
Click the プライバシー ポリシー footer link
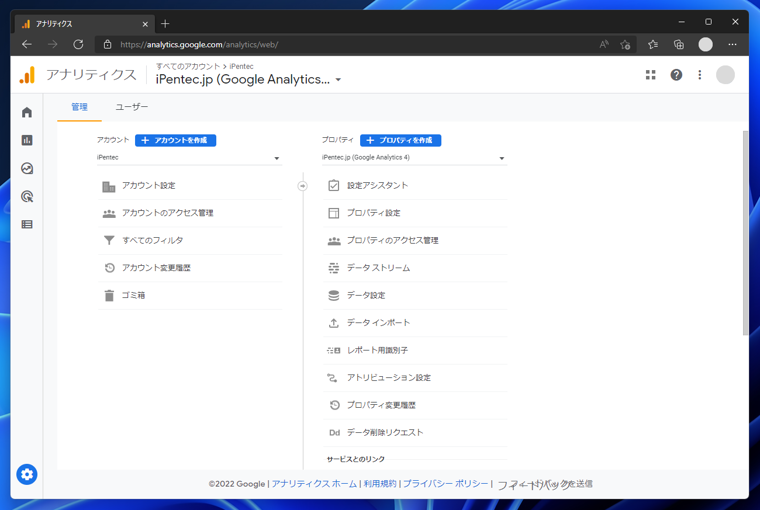pyautogui.click(x=445, y=484)
